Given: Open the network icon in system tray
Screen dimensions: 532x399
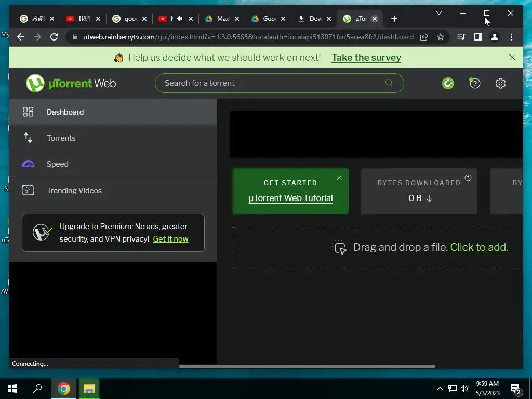Looking at the screenshot, I should pyautogui.click(x=453, y=389).
